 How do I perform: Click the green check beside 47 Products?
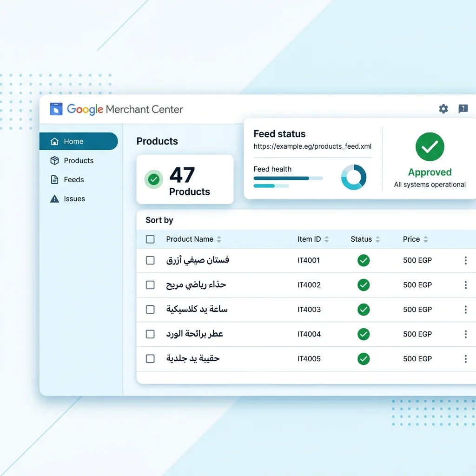click(x=154, y=179)
